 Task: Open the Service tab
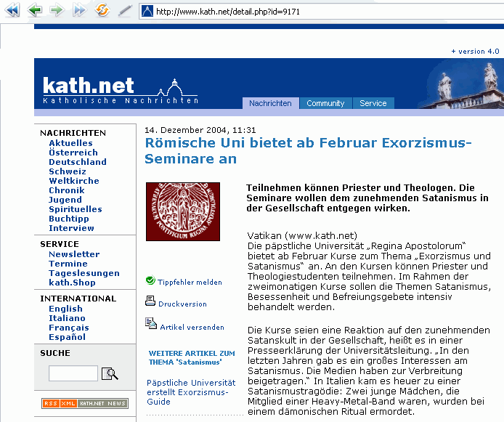click(x=373, y=103)
